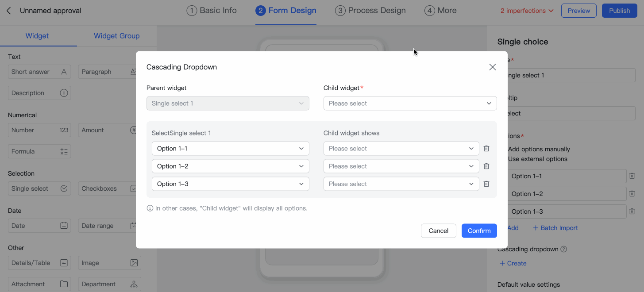Go to the Process Design step
The width and height of the screenshot is (644, 292).
[x=370, y=10]
